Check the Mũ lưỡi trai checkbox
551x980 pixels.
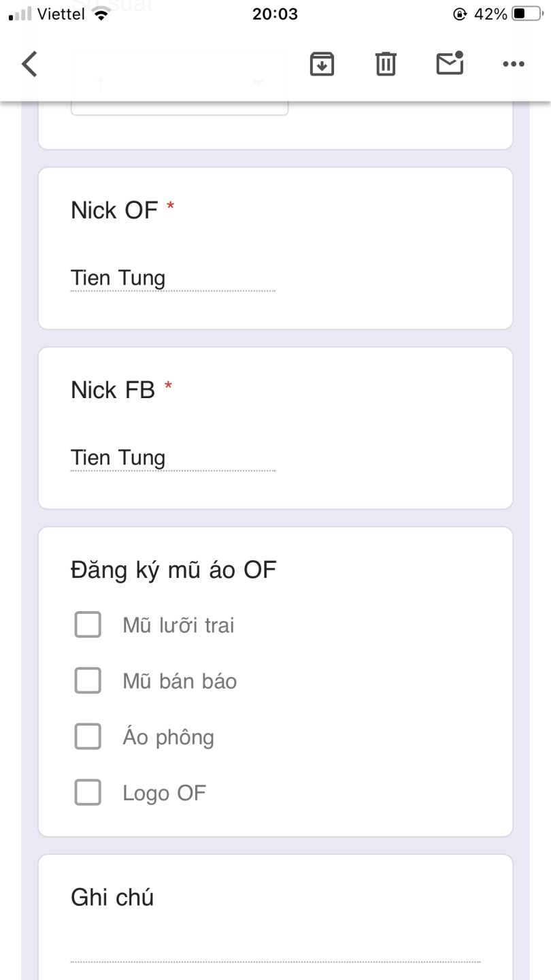[x=88, y=624]
